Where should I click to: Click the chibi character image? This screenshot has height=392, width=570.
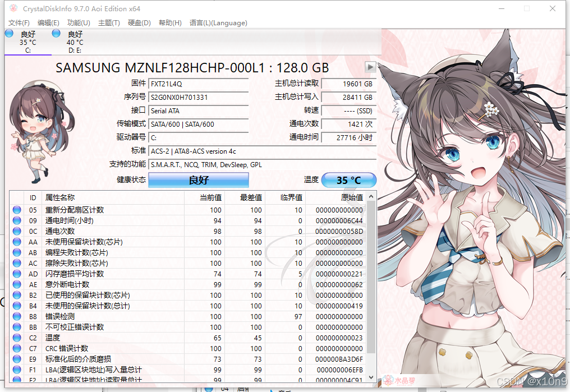[x=42, y=132]
